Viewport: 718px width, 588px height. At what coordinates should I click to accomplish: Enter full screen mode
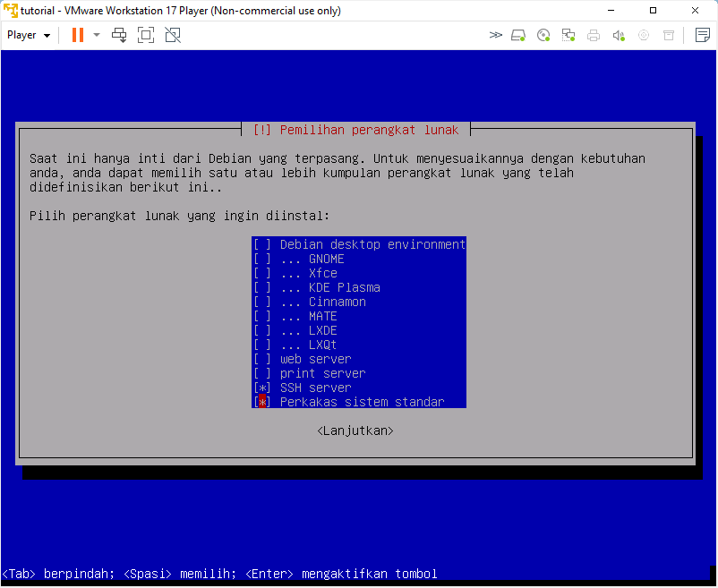click(146, 35)
